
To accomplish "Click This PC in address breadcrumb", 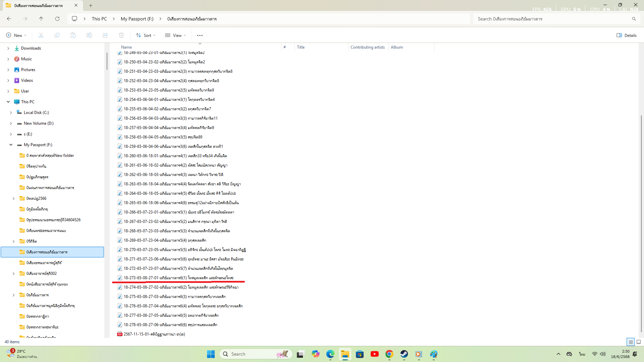I will [99, 19].
